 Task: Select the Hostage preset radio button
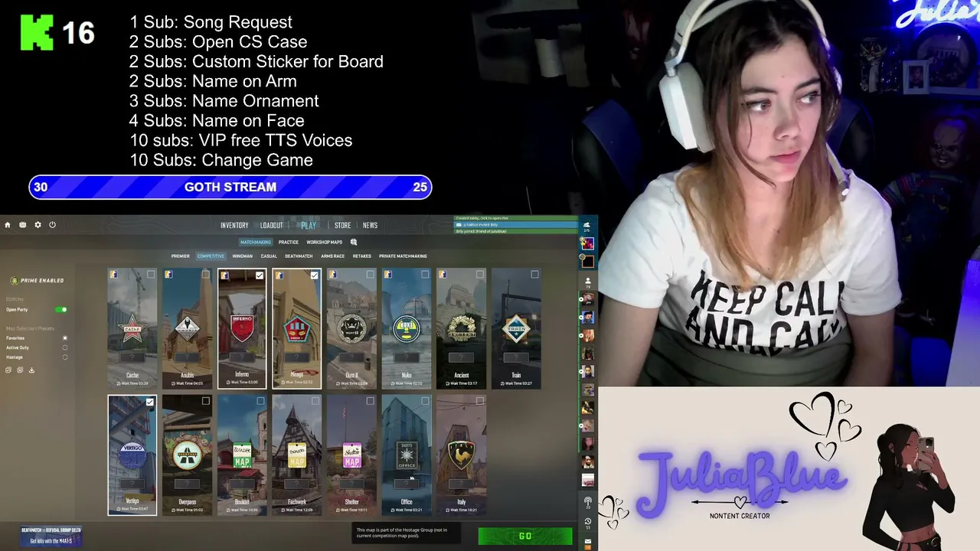point(65,357)
